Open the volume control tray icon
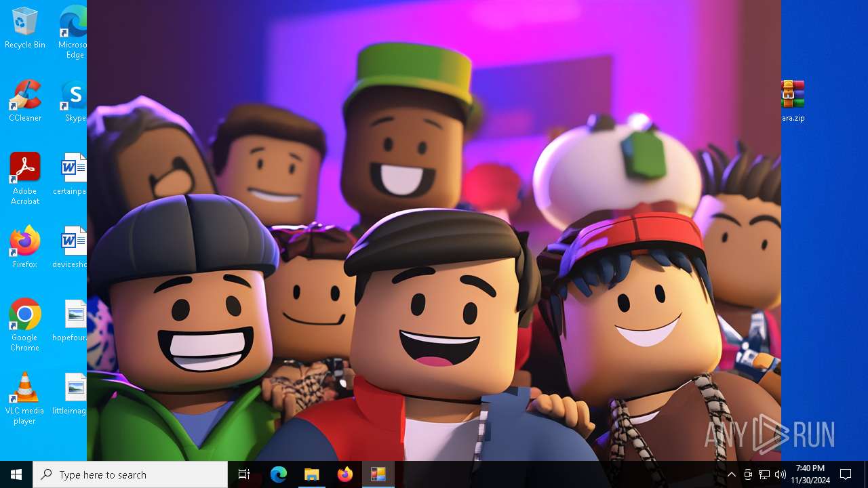Viewport: 868px width, 488px height. coord(781,474)
